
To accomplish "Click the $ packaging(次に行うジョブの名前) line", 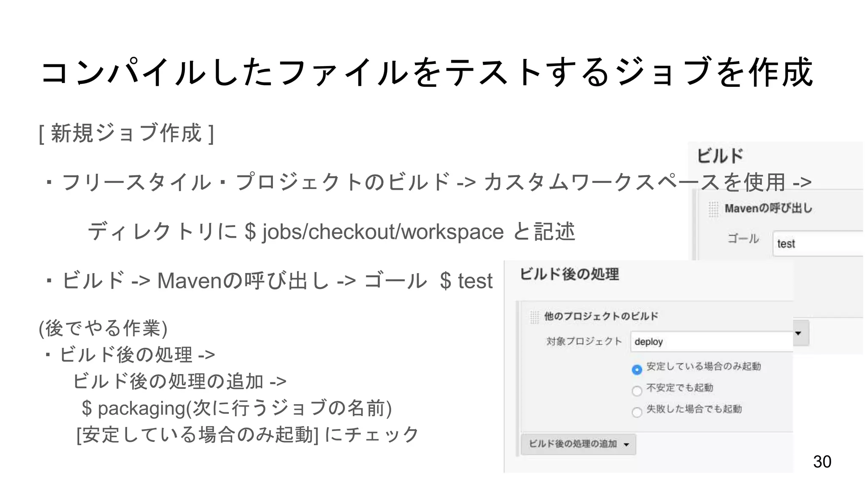I will pyautogui.click(x=236, y=408).
